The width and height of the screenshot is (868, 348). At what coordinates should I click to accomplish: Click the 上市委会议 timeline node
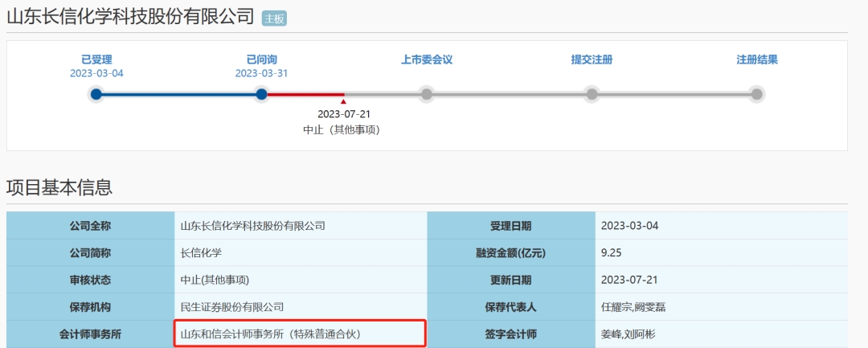[426, 94]
